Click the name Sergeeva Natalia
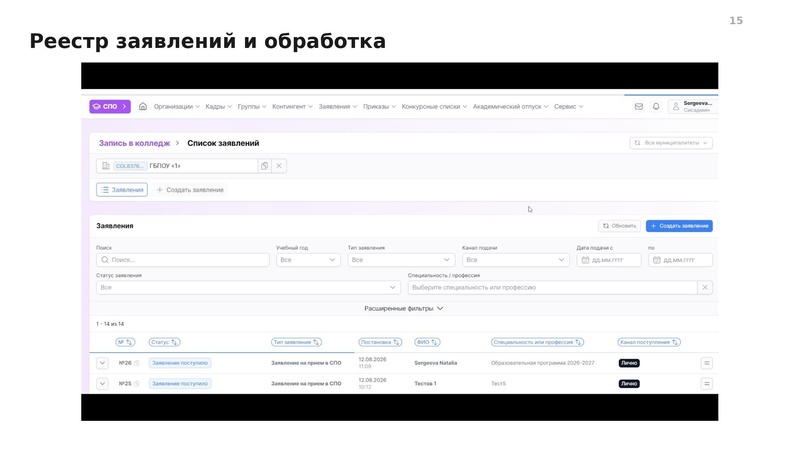The height and width of the screenshot is (450, 800). [436, 363]
